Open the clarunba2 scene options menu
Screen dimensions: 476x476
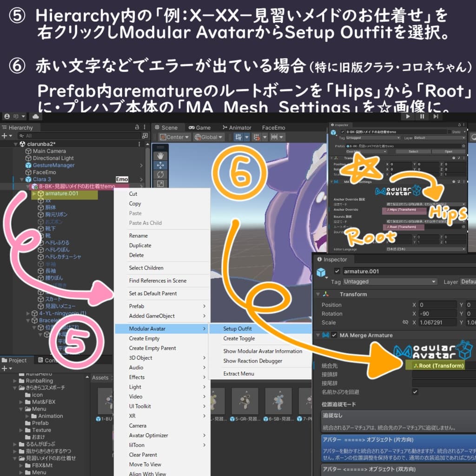(139, 144)
